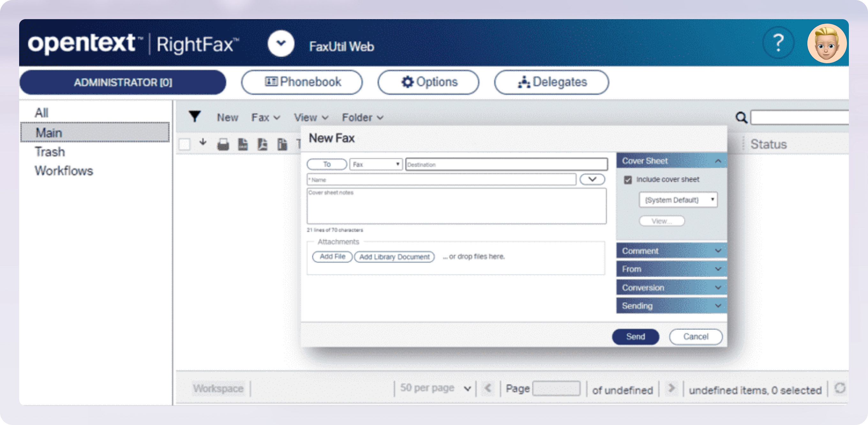Image resolution: width=868 pixels, height=425 pixels.
Task: Click the print fax toolbar icon
Action: (x=223, y=144)
